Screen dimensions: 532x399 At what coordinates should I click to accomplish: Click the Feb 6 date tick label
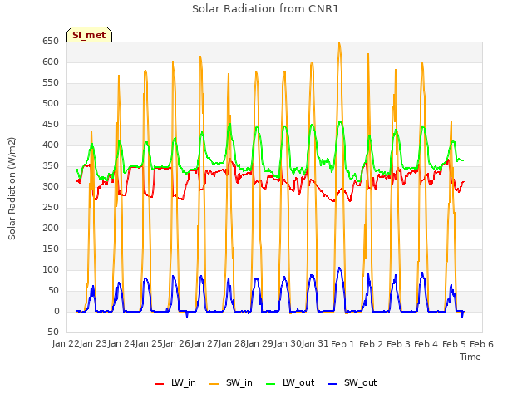tap(481, 344)
